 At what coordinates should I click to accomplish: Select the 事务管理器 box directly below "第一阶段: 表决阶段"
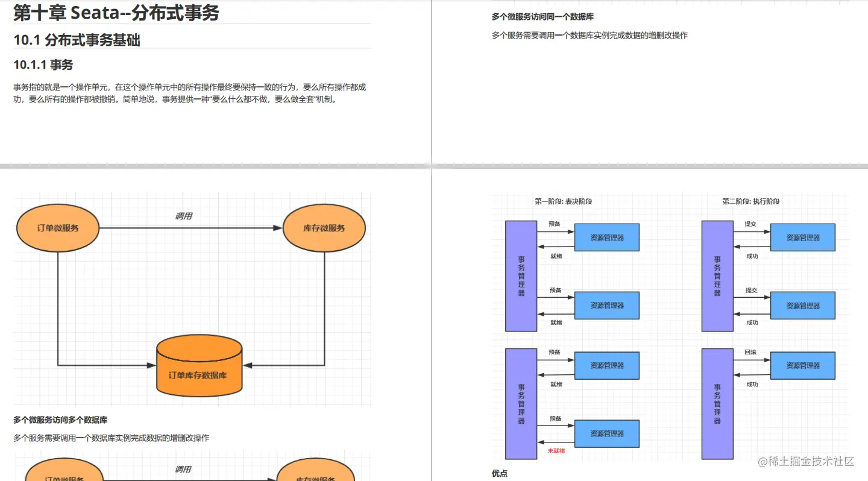(x=521, y=276)
